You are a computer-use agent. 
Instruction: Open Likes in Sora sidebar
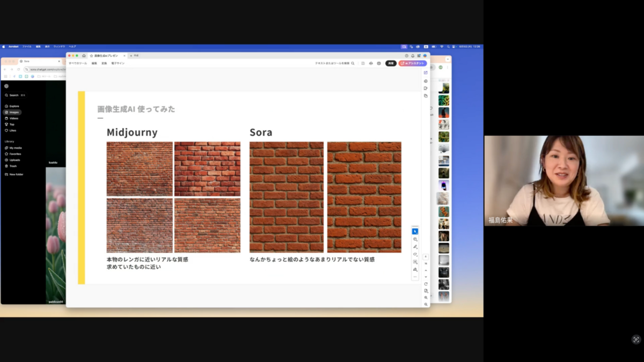point(11,130)
